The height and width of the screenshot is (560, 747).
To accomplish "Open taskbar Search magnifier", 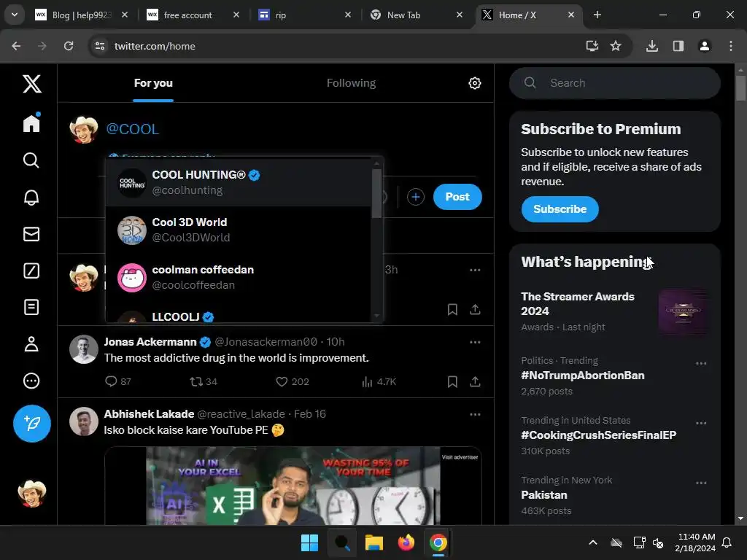I will point(342,542).
